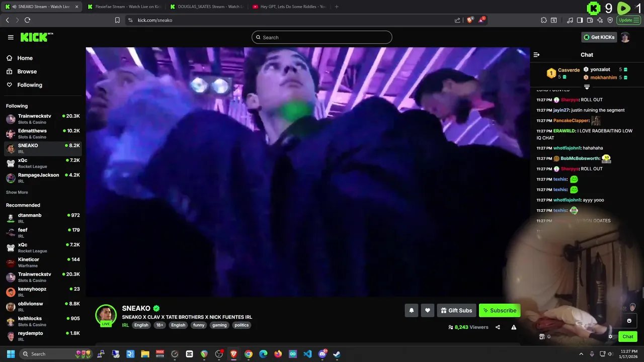The width and height of the screenshot is (644, 362).
Task: Open the Brave Shields lion icon
Action: tap(470, 20)
